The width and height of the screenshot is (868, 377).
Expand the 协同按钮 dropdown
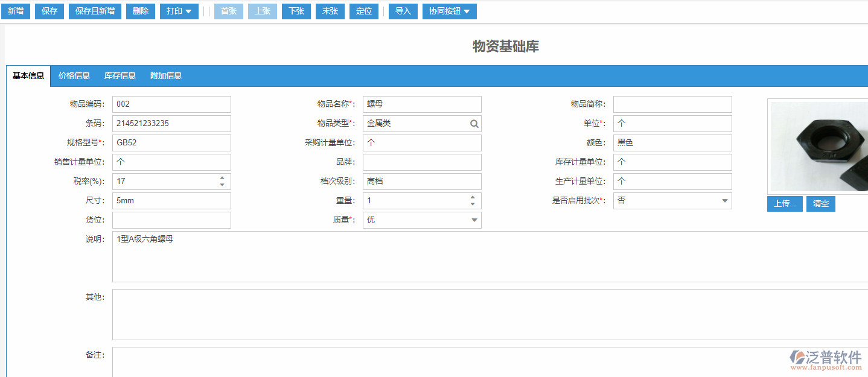click(449, 11)
